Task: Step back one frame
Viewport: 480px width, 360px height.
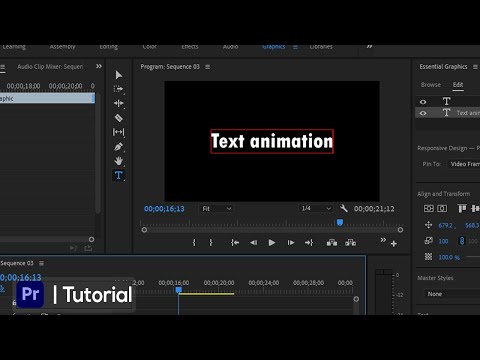Action: [254, 243]
